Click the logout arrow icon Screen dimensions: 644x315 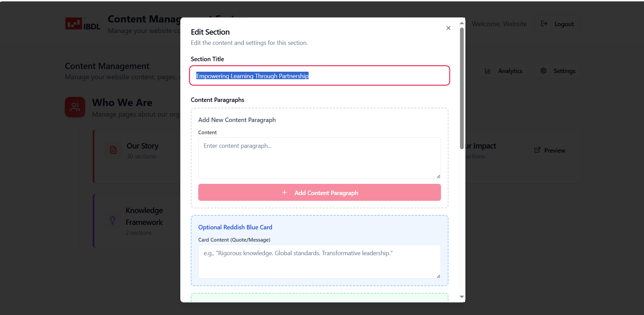tap(544, 23)
